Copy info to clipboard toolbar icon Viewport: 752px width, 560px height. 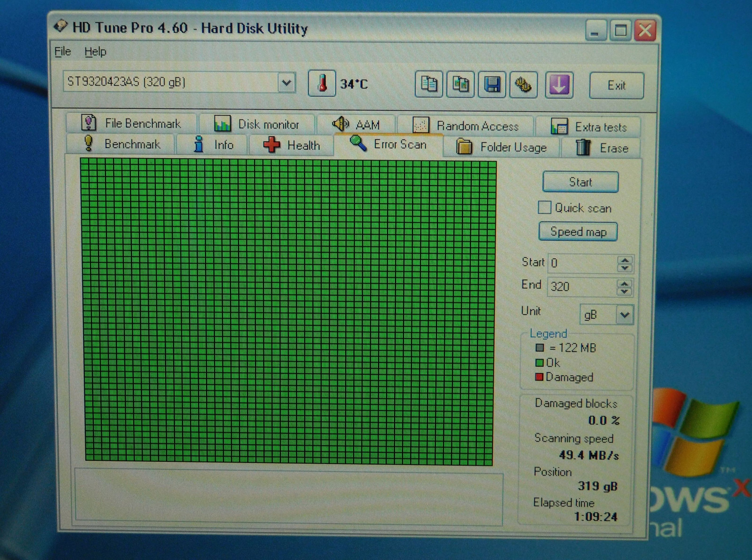(x=429, y=84)
